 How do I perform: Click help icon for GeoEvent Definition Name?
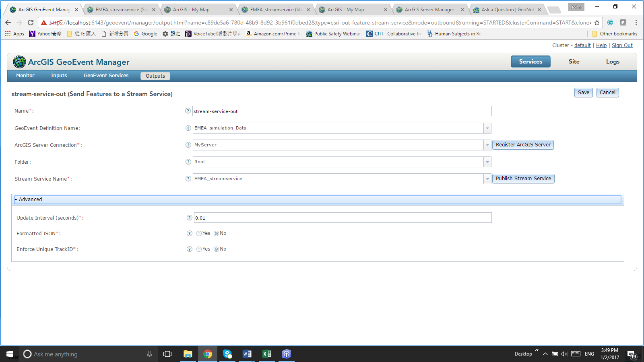(x=188, y=128)
